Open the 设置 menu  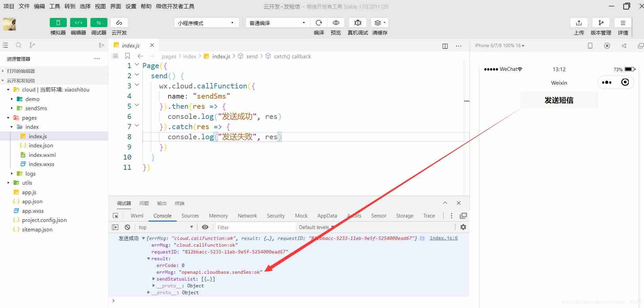point(131,6)
